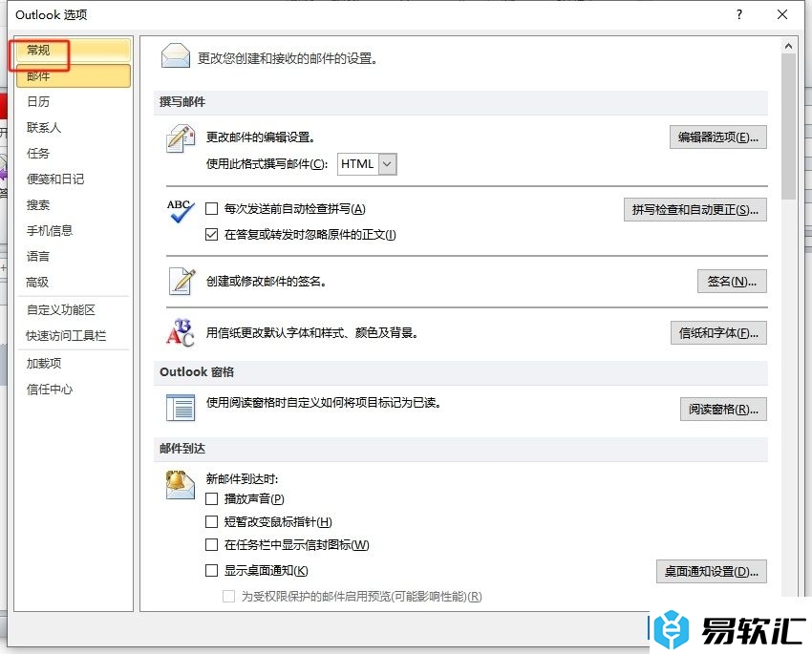Image resolution: width=812 pixels, height=654 pixels.
Task: Click the Outlook 窗格 section header text
Action: tap(197, 372)
